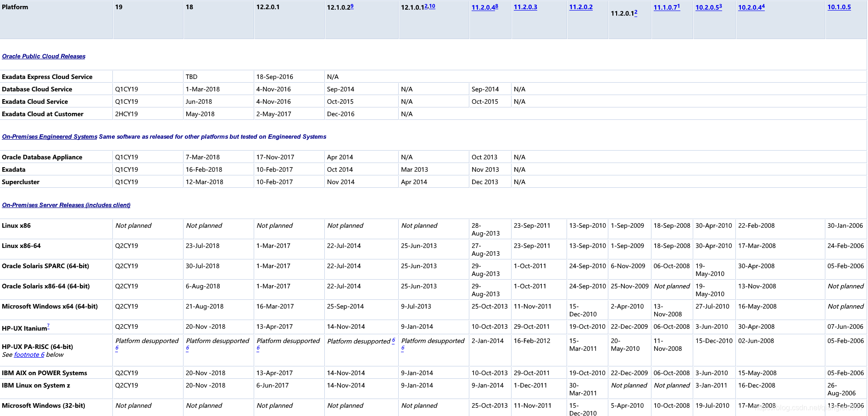Click footnote 9 superscript beside 12.1.0.2 header
Viewport: 868px width, 416px height.
352,6
